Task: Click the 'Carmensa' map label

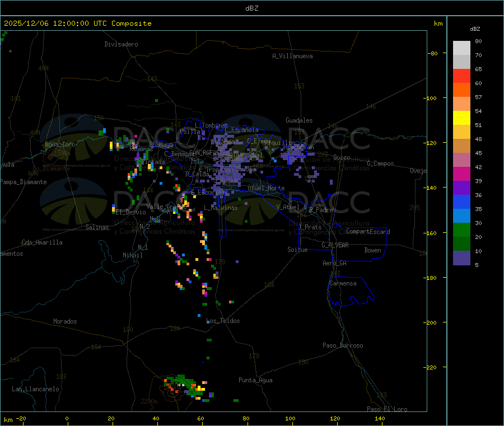Action: coord(343,283)
